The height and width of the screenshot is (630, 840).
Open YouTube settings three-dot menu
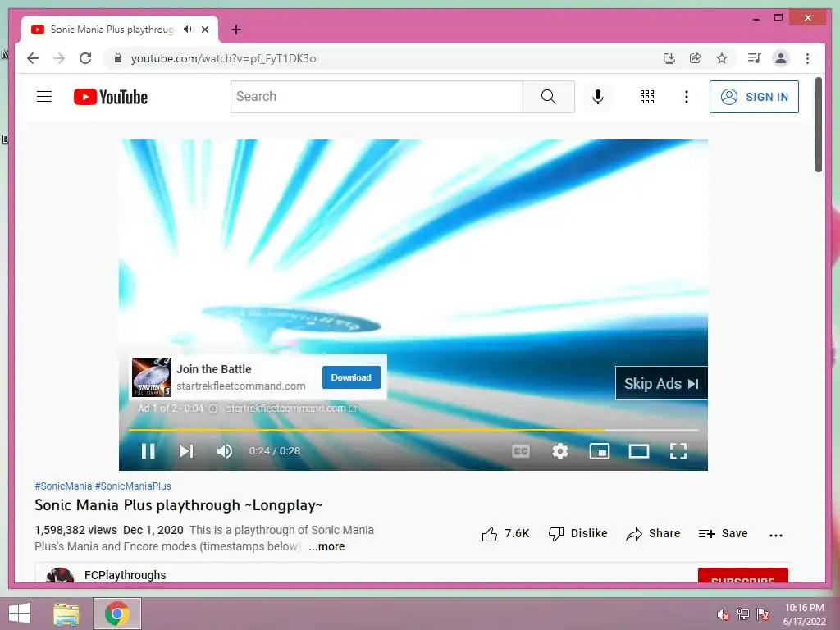pos(687,97)
